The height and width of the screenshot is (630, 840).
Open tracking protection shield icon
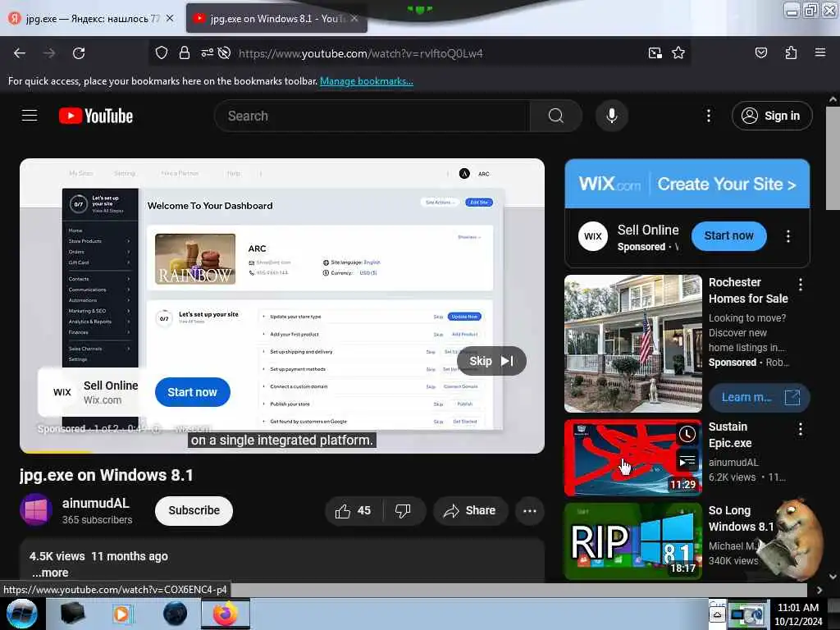(162, 52)
